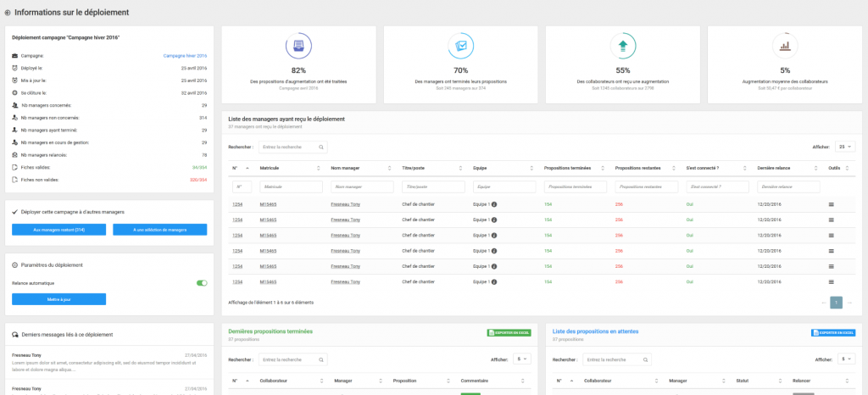This screenshot has height=395, width=868.
Task: Click the back arrow beside the page title
Action: [x=7, y=12]
